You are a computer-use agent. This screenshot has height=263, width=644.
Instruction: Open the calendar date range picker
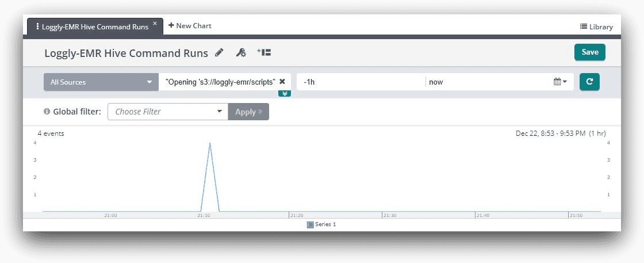560,82
